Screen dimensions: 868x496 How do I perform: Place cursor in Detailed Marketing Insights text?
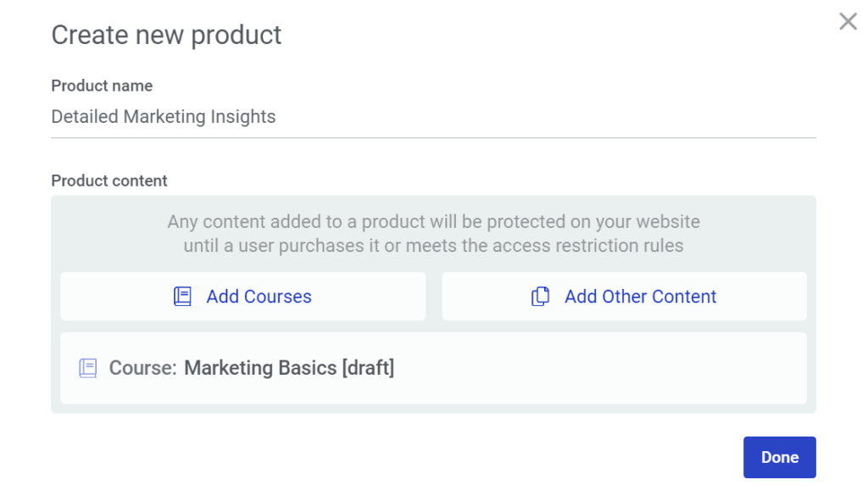tap(164, 117)
